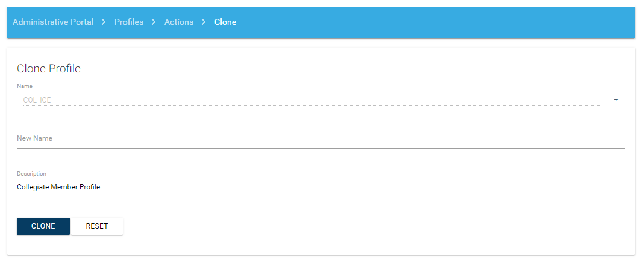The image size is (644, 260).
Task: Click the Description field label
Action: pyautogui.click(x=31, y=174)
